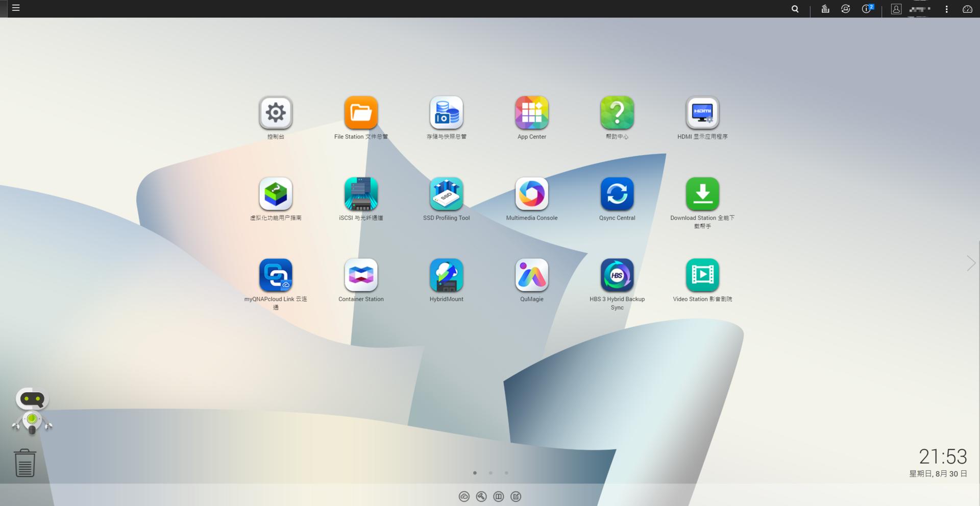Launch Multimedia Console
980x506 pixels.
click(532, 194)
